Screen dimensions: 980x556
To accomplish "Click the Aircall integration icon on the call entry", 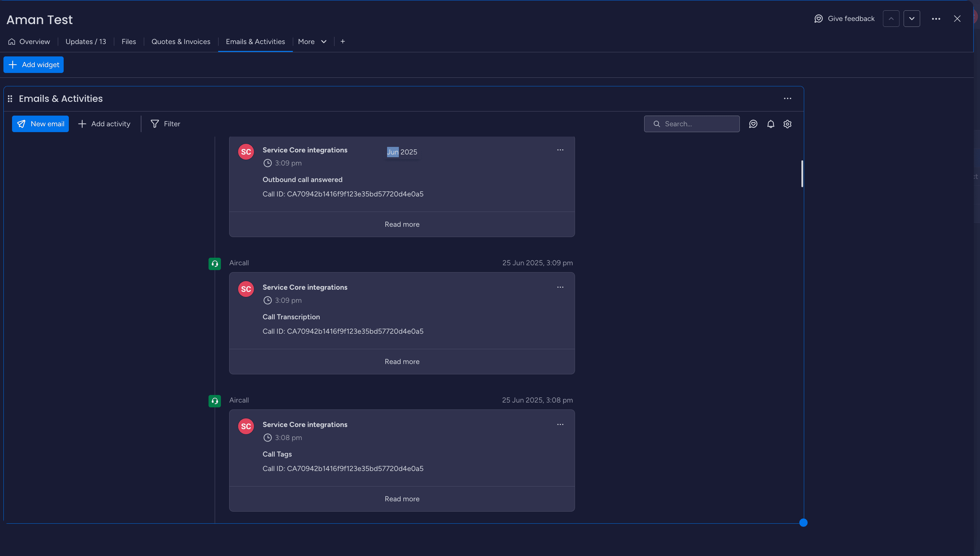I will pyautogui.click(x=214, y=264).
